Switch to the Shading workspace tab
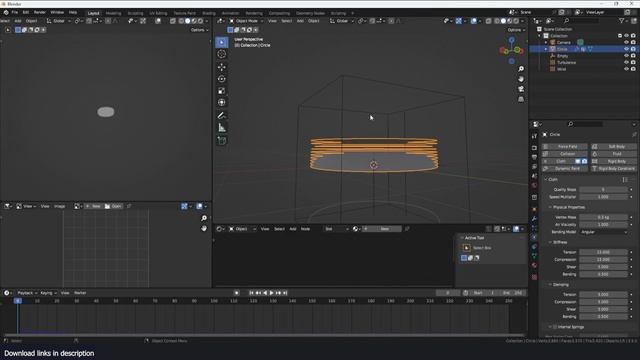Screen dimensions: 640x360 (209, 13)
